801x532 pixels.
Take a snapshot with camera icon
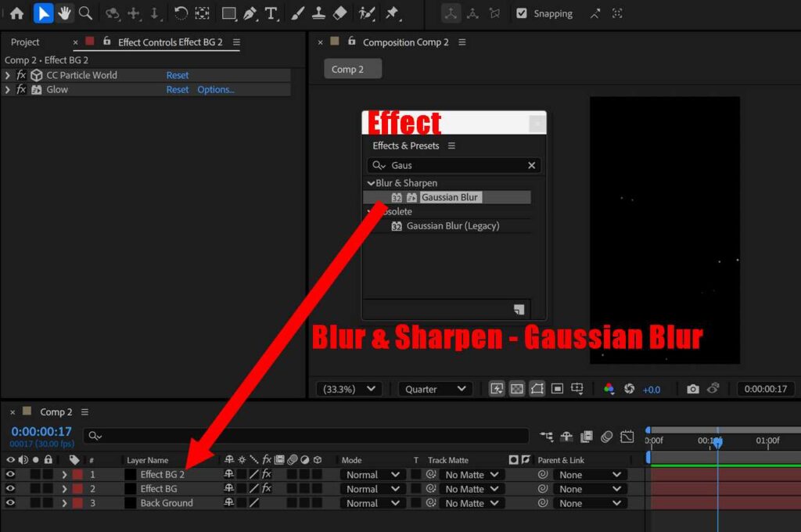pyautogui.click(x=693, y=389)
